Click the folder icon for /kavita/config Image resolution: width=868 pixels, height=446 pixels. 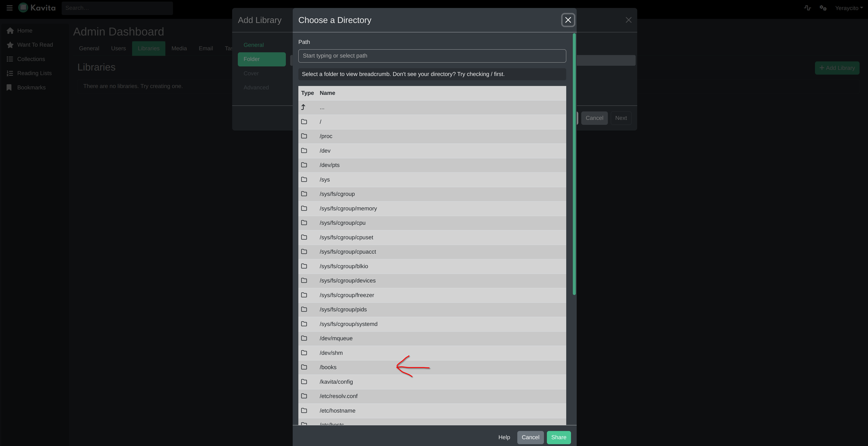tap(304, 382)
